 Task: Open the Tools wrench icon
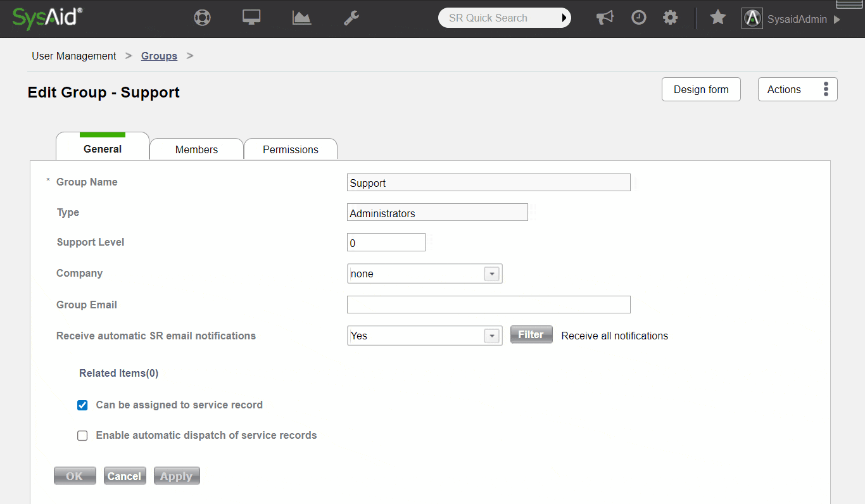click(x=351, y=18)
